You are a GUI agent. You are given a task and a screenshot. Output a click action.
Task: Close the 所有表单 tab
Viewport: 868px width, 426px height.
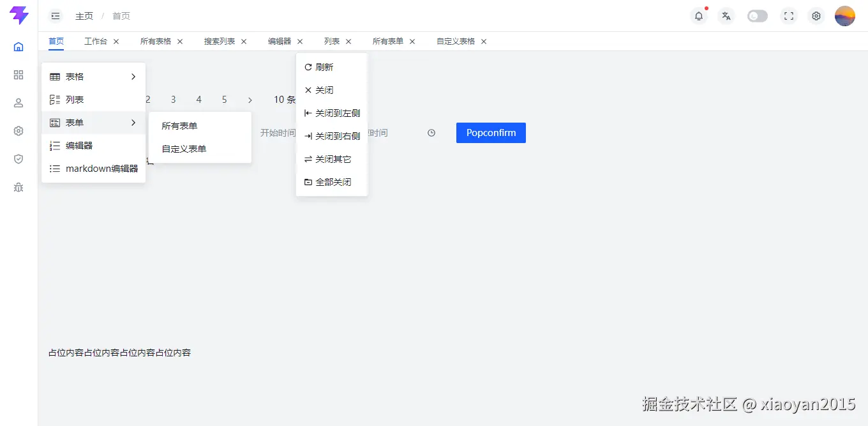(412, 42)
